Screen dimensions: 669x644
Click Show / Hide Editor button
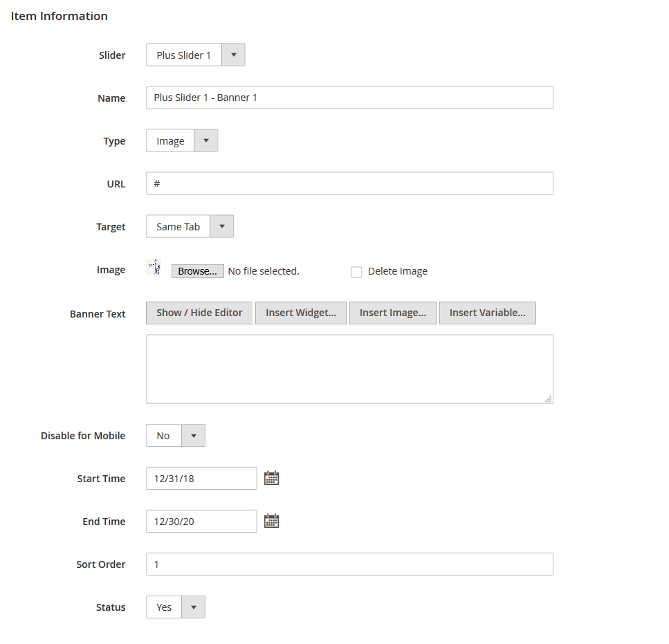click(199, 313)
